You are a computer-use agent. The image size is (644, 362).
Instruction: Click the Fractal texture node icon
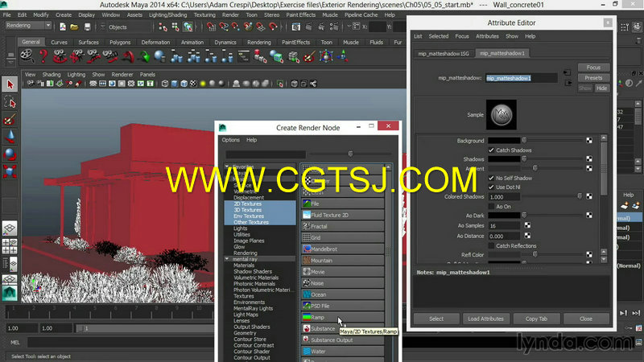coord(307,226)
